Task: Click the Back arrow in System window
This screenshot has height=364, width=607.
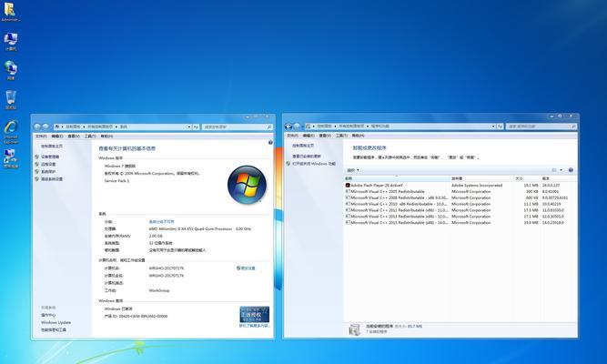Action: (38, 126)
